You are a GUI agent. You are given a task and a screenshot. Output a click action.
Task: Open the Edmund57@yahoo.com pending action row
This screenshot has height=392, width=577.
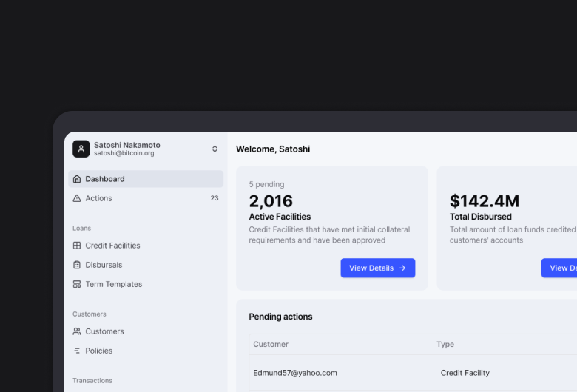295,373
